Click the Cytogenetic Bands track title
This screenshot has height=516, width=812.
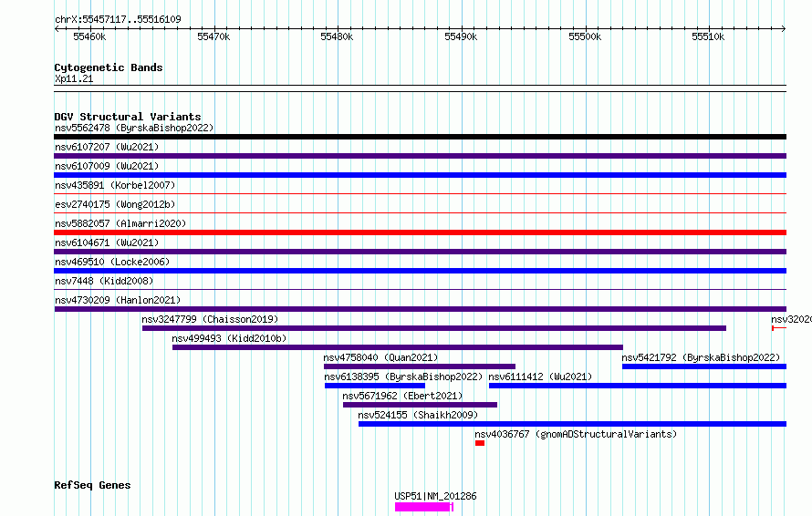[109, 67]
